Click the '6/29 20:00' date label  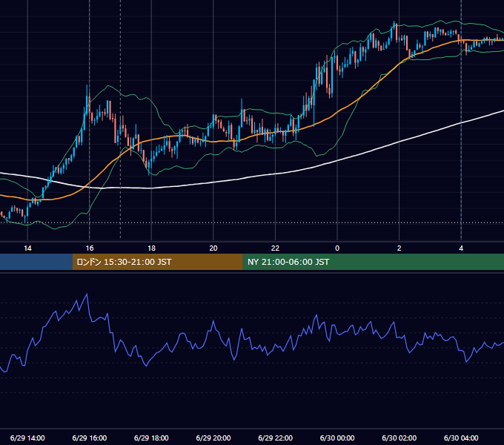213,438
